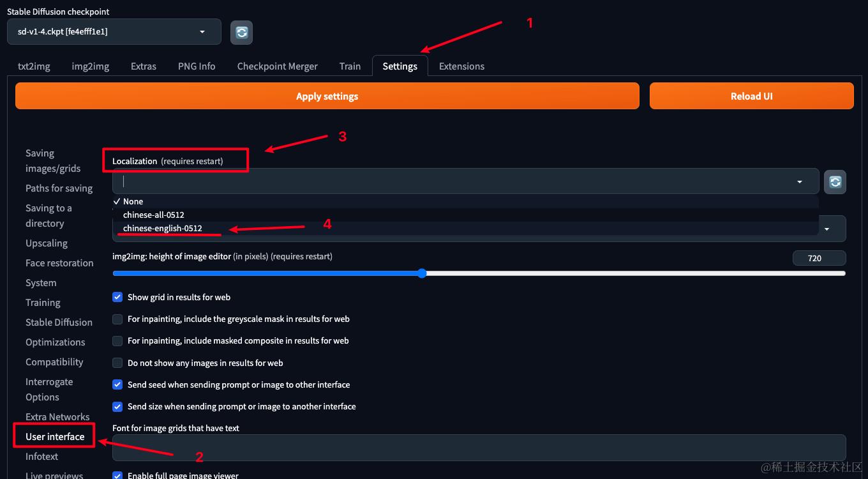Screen dimensions: 868x479
Task: Choose chinese-all-0512 localization
Action: 466,215
